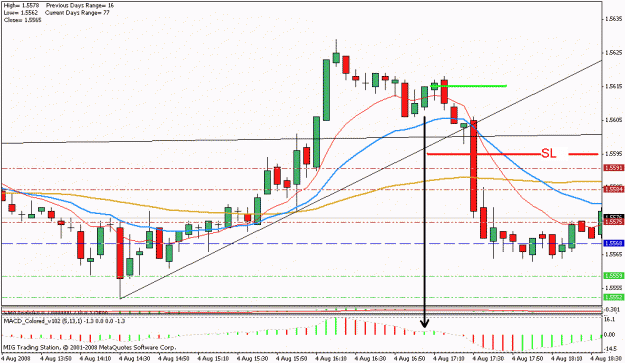Image resolution: width=625 pixels, height=363 pixels.
Task: Click the 'Low= 1.5562' readout
Action: point(21,12)
